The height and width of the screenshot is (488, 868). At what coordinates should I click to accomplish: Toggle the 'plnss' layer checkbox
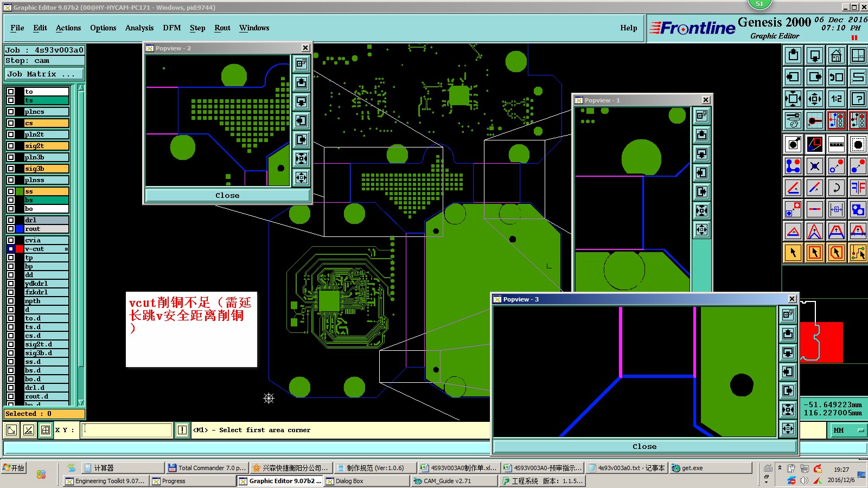click(x=11, y=180)
